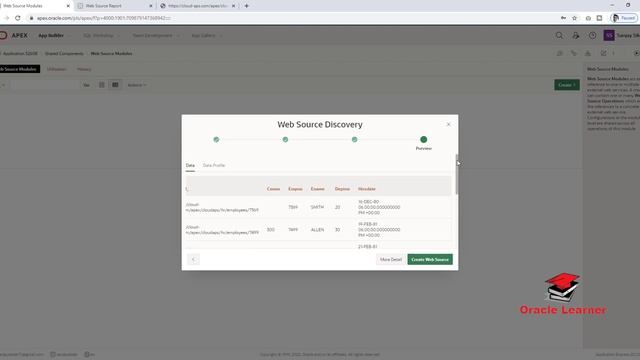The width and height of the screenshot is (640, 360).
Task: Click the saved passwords key icon
Action: click(563, 18)
